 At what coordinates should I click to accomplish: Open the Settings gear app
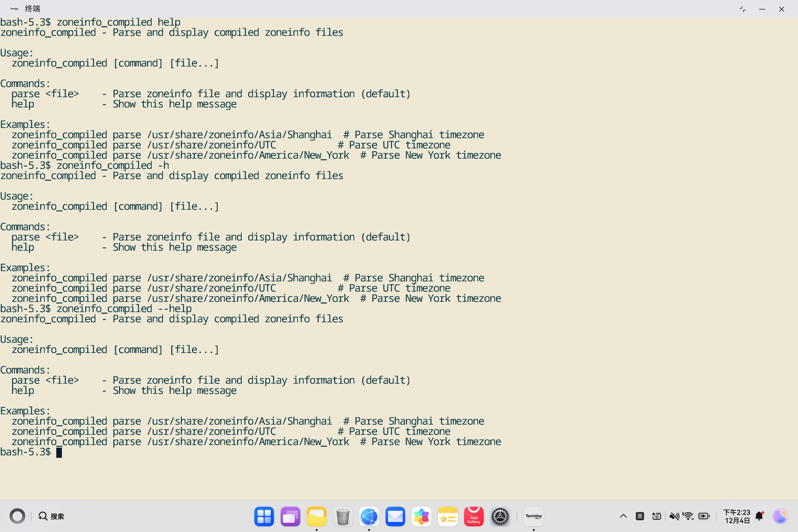point(500,516)
